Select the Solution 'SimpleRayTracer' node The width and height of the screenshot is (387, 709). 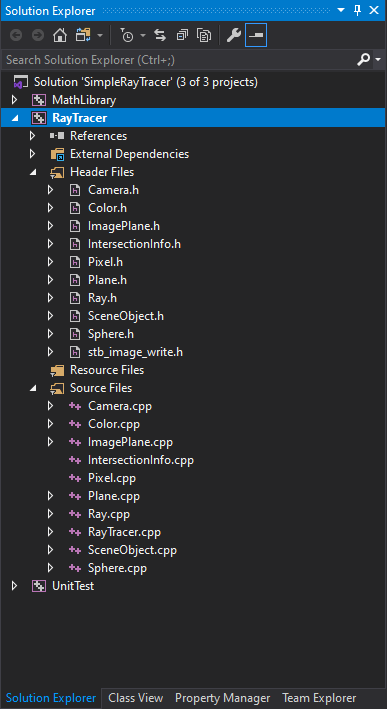[146, 82]
